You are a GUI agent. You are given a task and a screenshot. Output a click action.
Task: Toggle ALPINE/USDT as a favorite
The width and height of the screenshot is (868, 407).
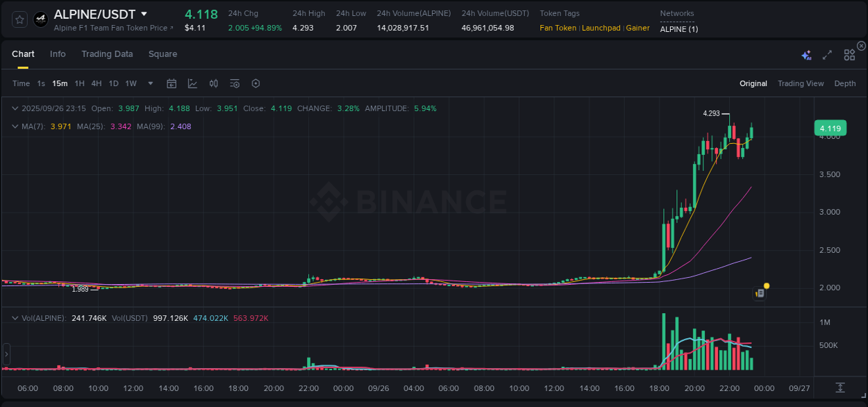pyautogui.click(x=19, y=19)
